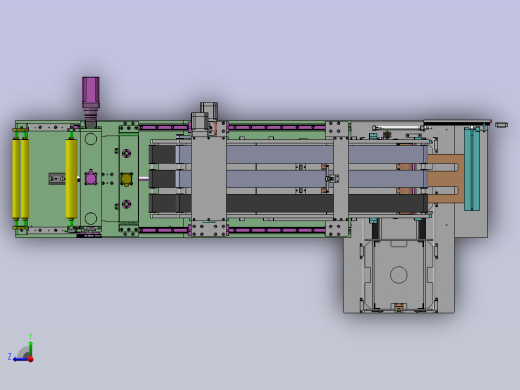Pick the circular hole in the lower-right box
The width and height of the screenshot is (520, 390).
398,275
